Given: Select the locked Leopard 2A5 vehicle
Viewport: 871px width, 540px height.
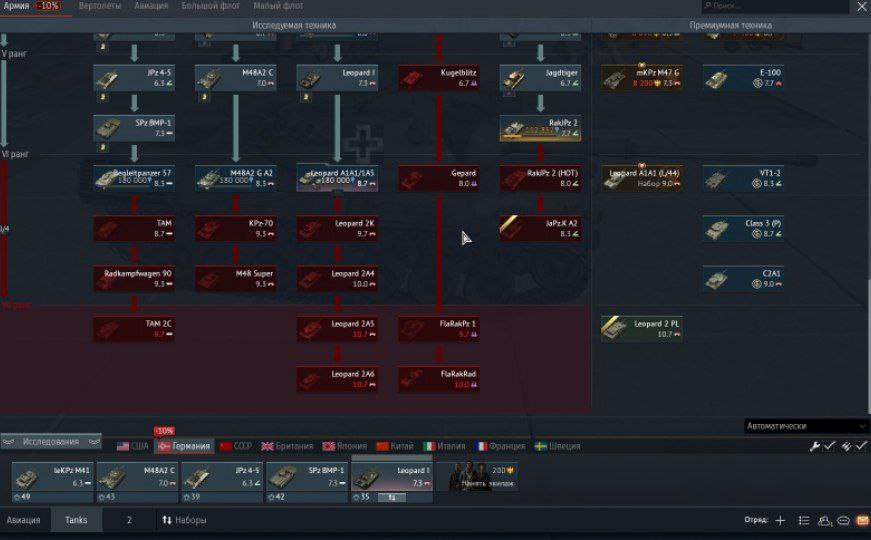Looking at the screenshot, I should pos(337,329).
